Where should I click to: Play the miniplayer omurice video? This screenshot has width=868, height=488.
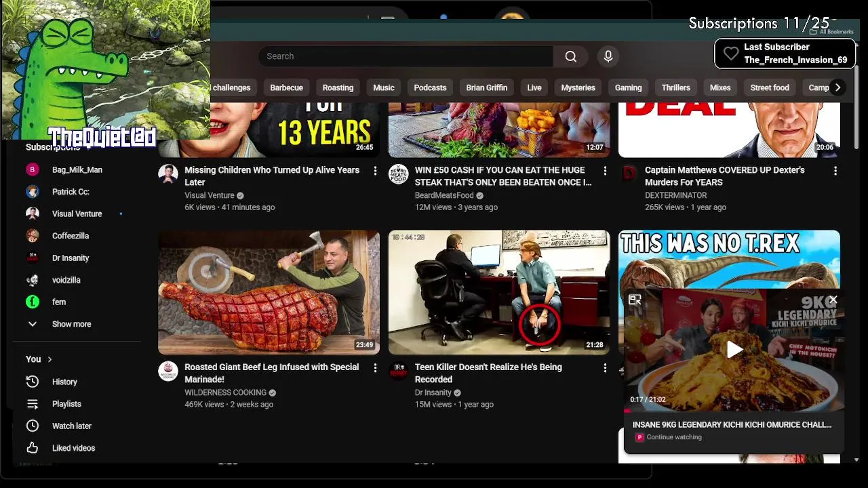pos(734,350)
